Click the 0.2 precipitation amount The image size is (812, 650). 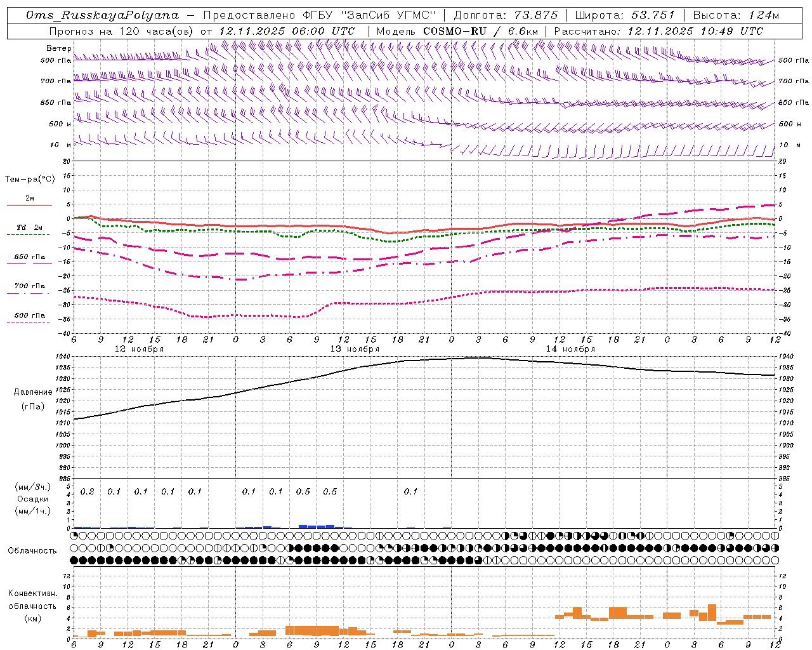tap(87, 492)
